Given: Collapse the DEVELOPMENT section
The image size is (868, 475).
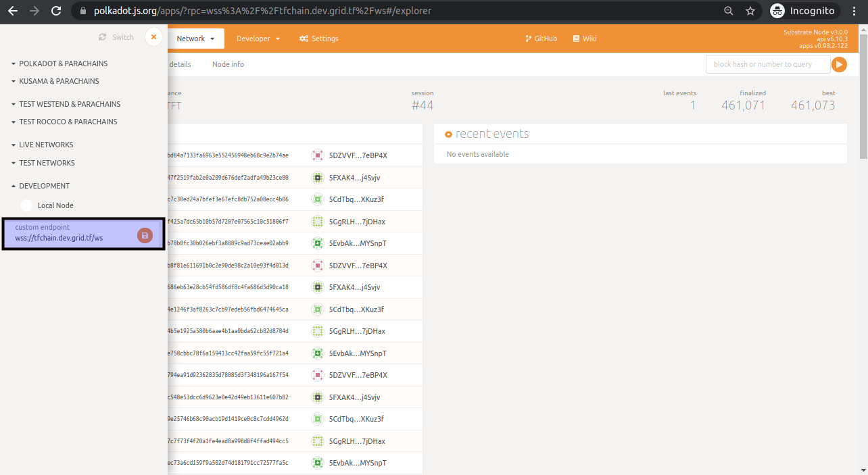Looking at the screenshot, I should click(x=44, y=186).
